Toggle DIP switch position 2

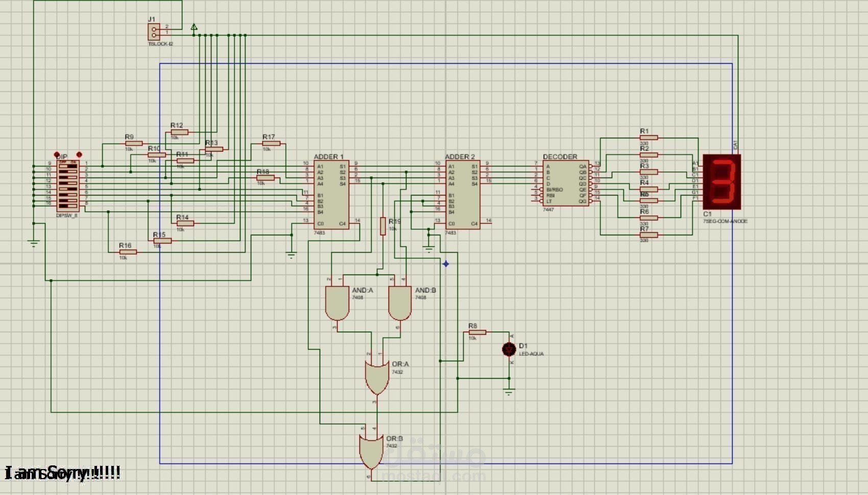point(68,172)
